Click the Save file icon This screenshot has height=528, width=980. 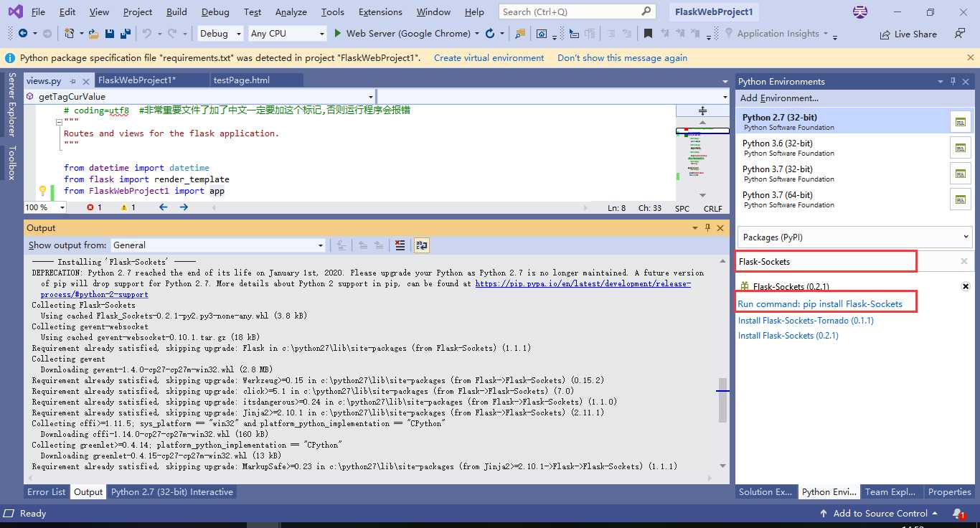coord(110,33)
